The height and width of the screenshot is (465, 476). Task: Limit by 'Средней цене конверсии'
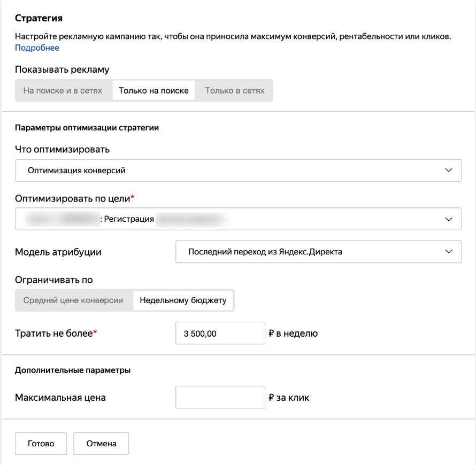click(x=73, y=300)
